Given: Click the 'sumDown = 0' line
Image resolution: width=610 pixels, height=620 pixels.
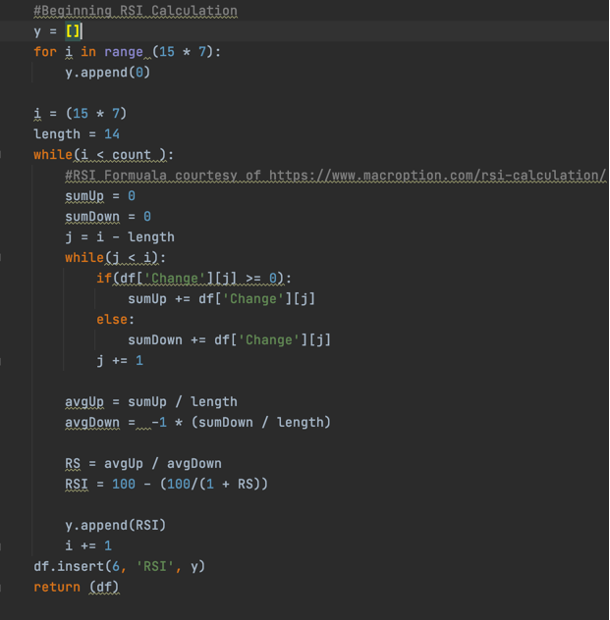Looking at the screenshot, I should tap(108, 216).
